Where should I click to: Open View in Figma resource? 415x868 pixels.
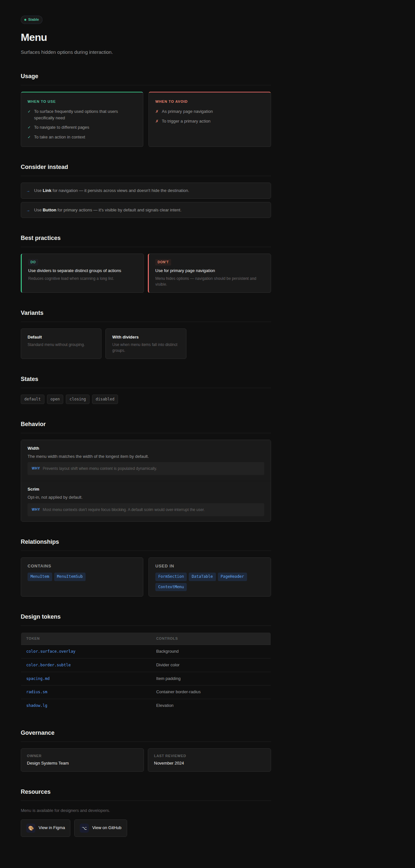point(45,828)
